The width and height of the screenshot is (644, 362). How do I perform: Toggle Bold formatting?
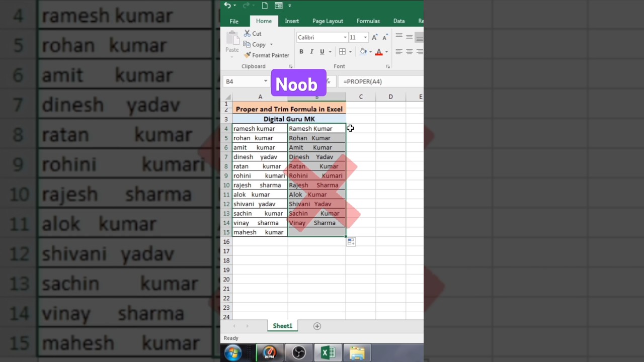[301, 52]
